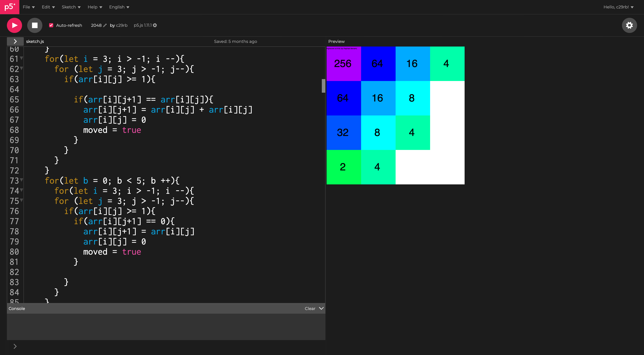Click the Console panel label
644x355 pixels.
17,308
